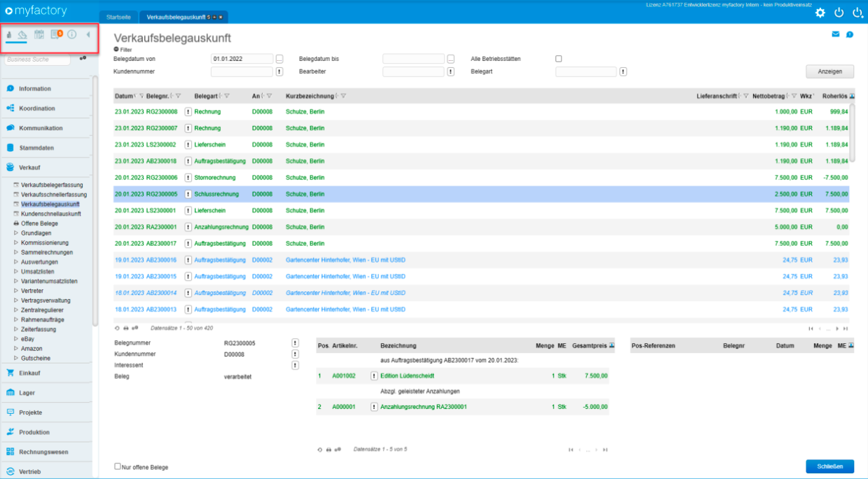Open the calendar icon in the sidebar toolbar
The height and width of the screenshot is (479, 868).
click(x=40, y=34)
